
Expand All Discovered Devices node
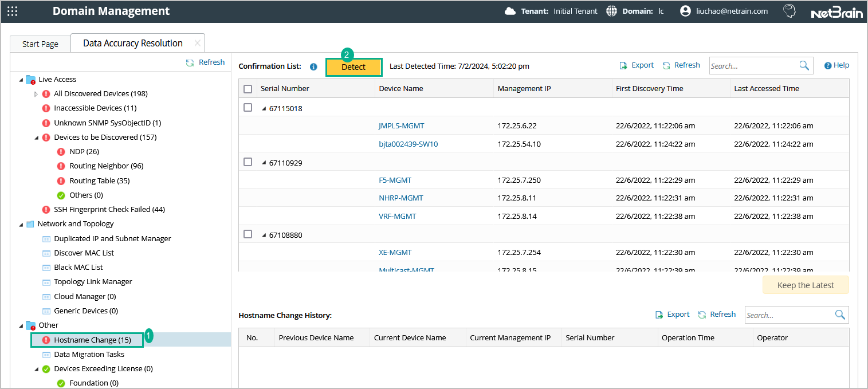[36, 94]
